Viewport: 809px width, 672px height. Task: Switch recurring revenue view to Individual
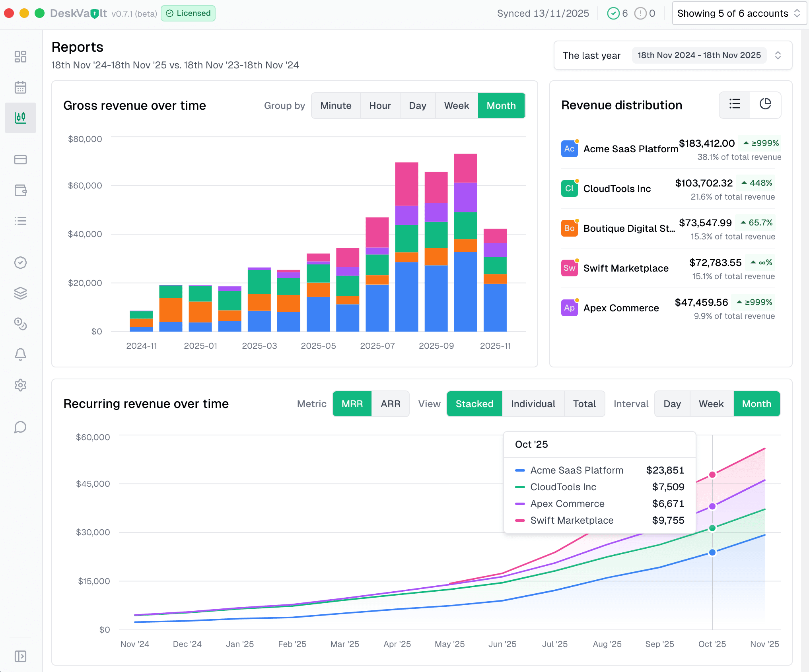533,404
